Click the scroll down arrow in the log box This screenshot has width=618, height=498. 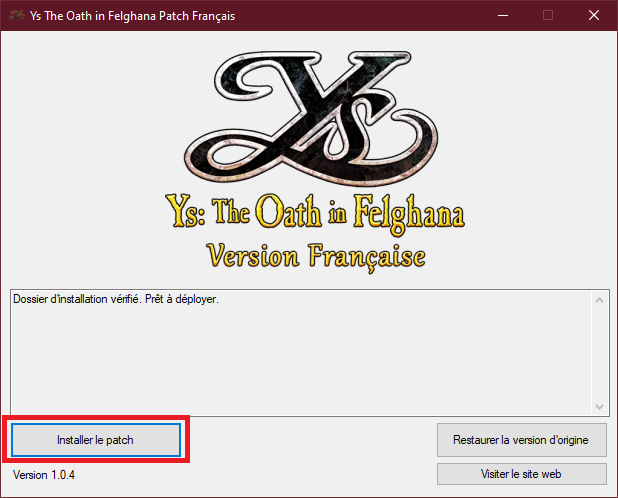point(599,406)
